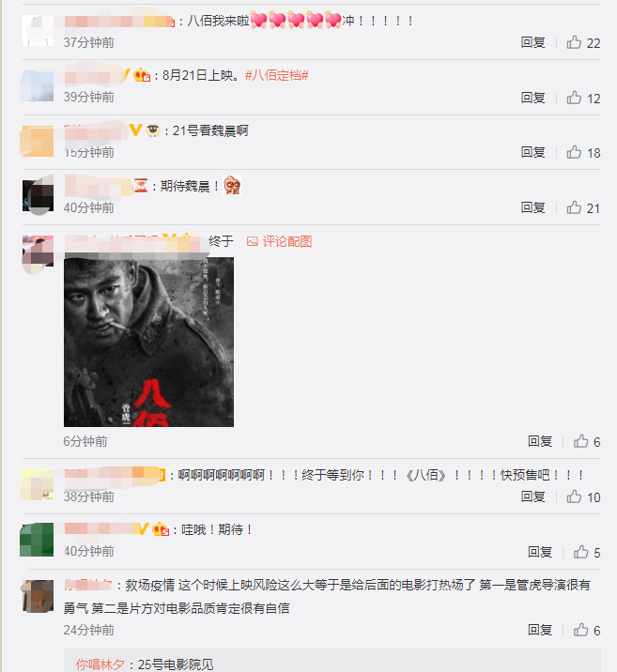Open the #八佰定档# hashtag link

[x=276, y=75]
